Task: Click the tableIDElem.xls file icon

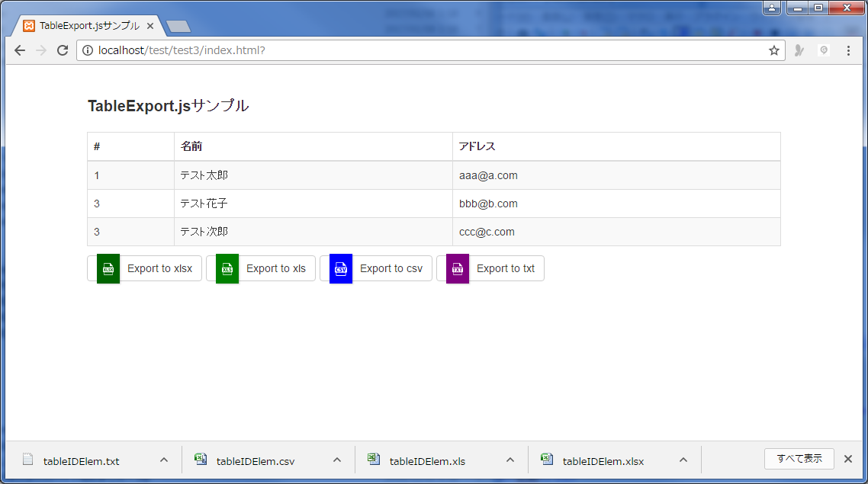Action: pyautogui.click(x=374, y=459)
